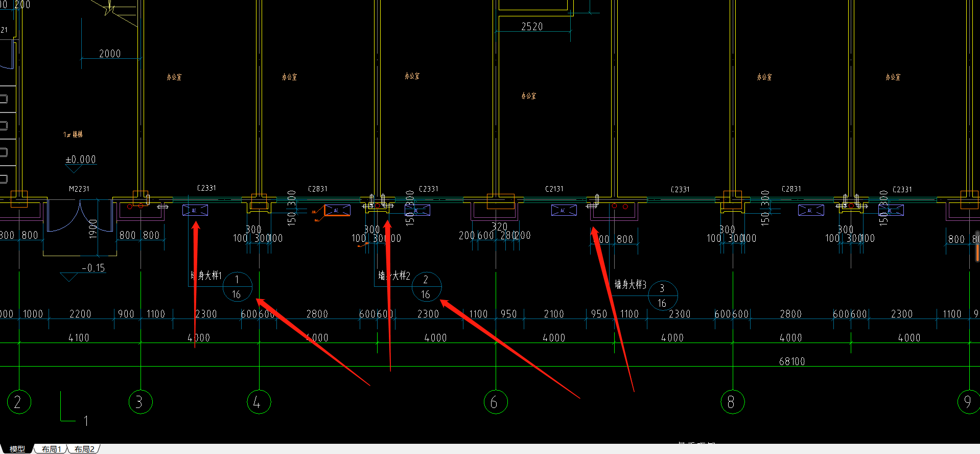The width and height of the screenshot is (980, 454).
Task: Click the 1#楼梯 stair label
Action: [x=73, y=134]
